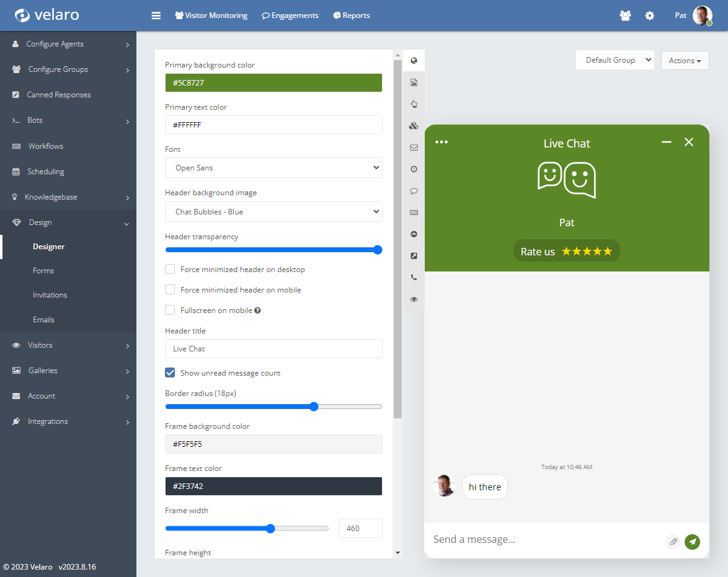
Task: Go to Reports in top navigation
Action: point(351,15)
